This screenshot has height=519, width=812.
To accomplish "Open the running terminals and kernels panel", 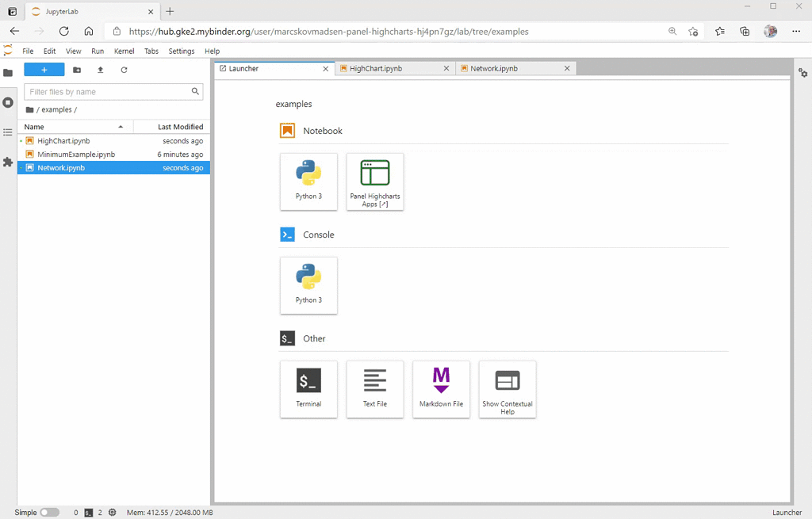I will click(x=8, y=101).
